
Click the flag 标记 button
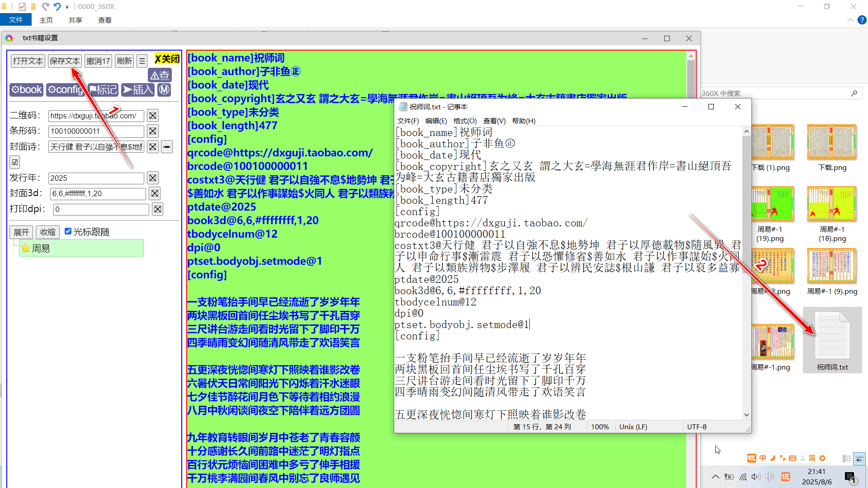[104, 90]
